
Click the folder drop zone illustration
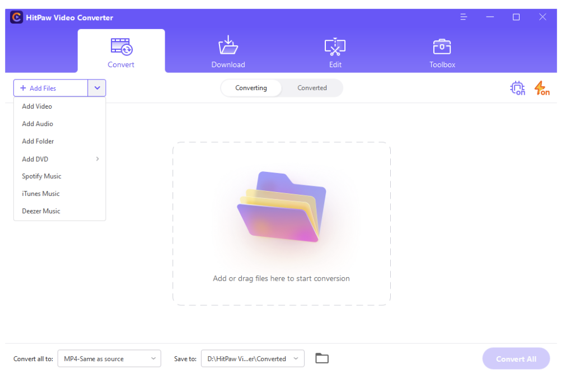tap(282, 207)
